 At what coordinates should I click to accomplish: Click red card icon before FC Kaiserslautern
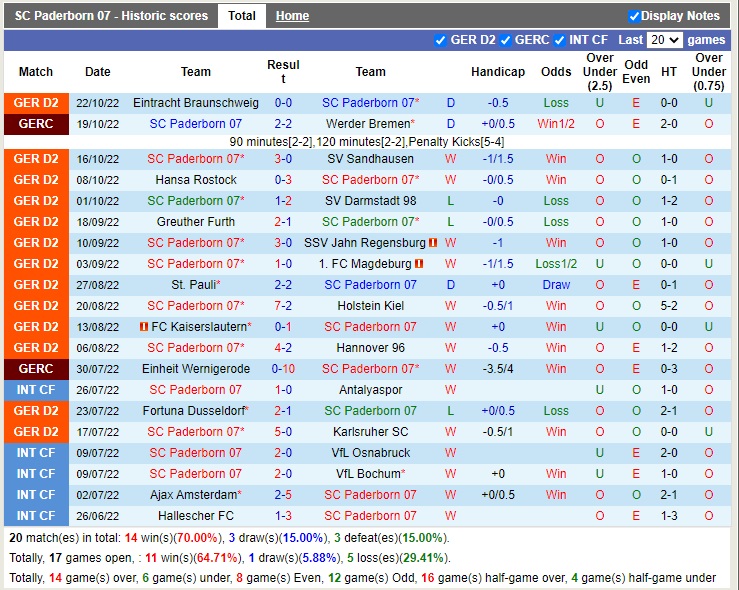(x=144, y=327)
